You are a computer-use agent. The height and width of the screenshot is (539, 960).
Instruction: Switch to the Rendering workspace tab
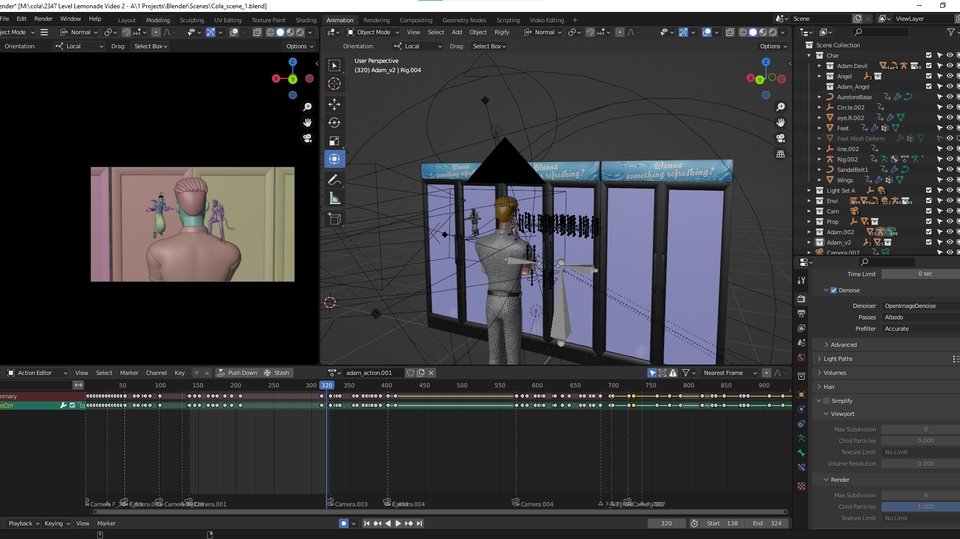tap(377, 20)
